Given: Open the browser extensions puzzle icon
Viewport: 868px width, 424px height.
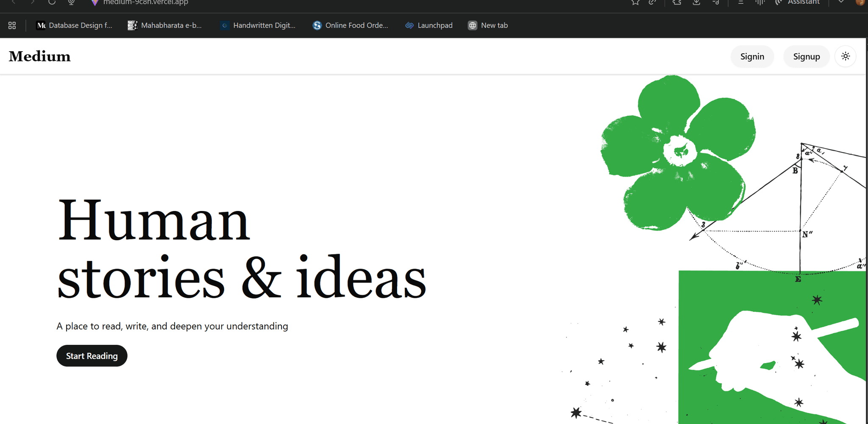Looking at the screenshot, I should (677, 2).
